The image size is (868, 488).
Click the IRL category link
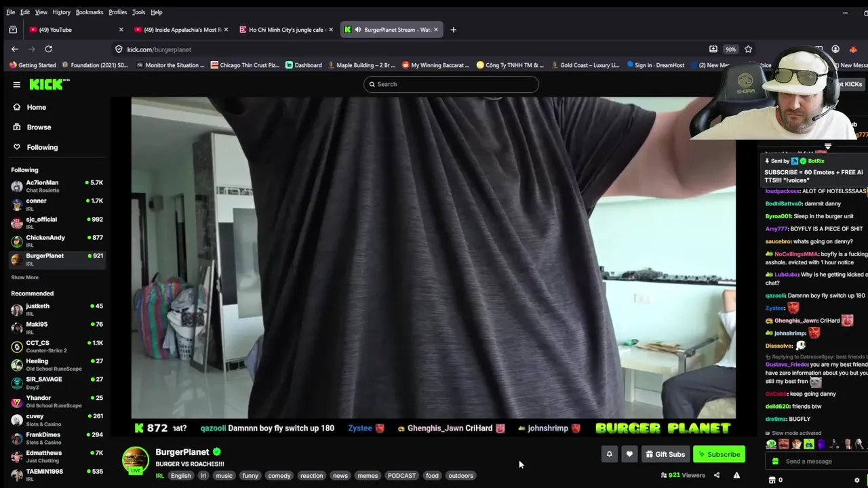click(160, 476)
